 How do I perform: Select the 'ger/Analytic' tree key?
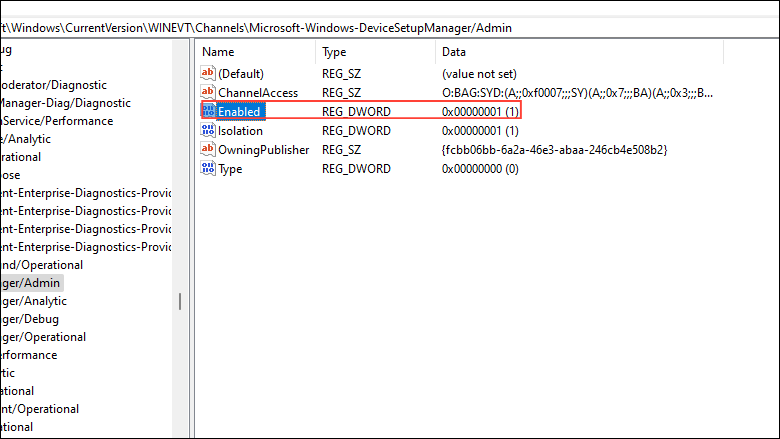(33, 301)
